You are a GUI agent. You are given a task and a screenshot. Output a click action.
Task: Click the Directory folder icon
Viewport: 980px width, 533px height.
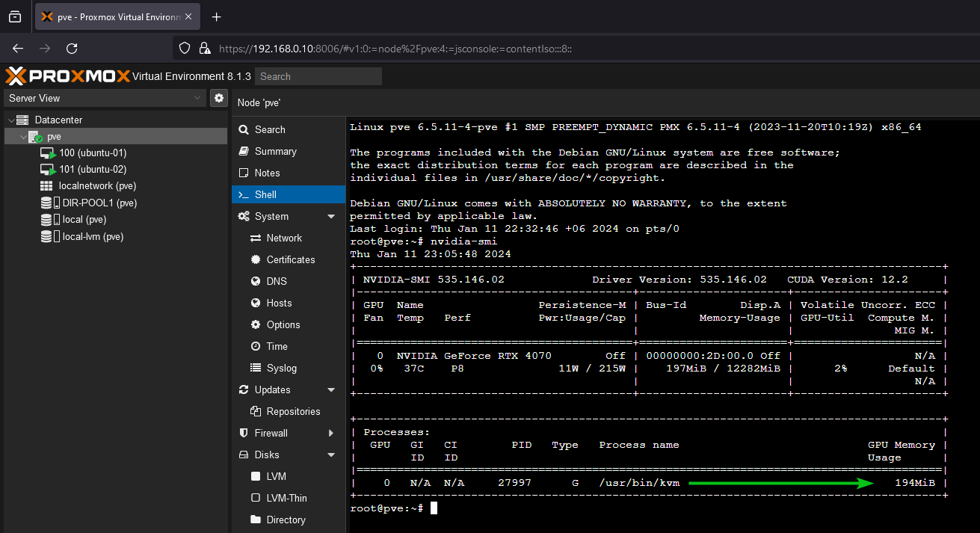pyautogui.click(x=256, y=520)
